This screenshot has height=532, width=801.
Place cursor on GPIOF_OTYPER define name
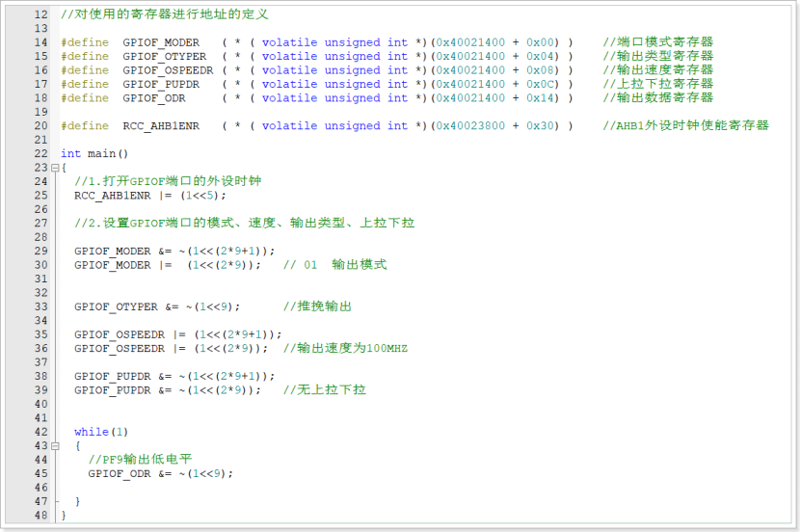(x=165, y=56)
